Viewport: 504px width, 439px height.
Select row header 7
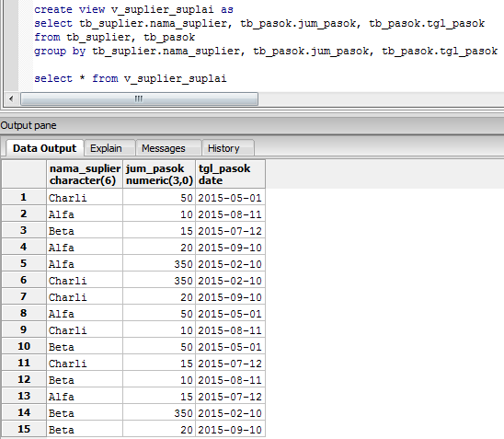click(24, 296)
